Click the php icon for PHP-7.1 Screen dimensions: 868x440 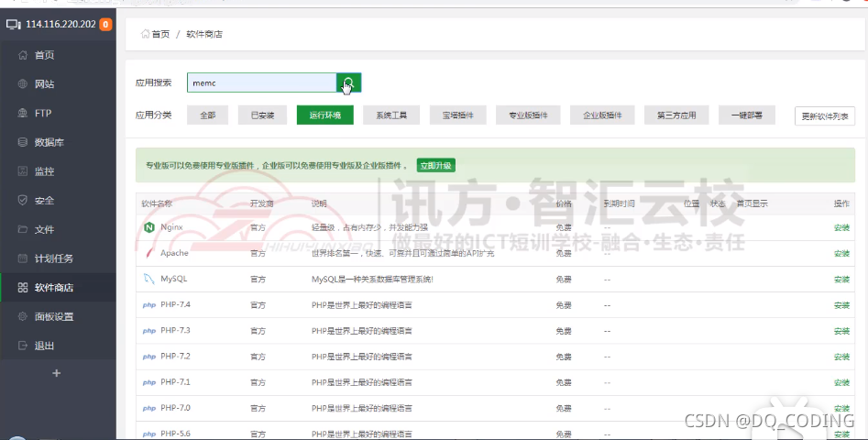pyautogui.click(x=148, y=382)
